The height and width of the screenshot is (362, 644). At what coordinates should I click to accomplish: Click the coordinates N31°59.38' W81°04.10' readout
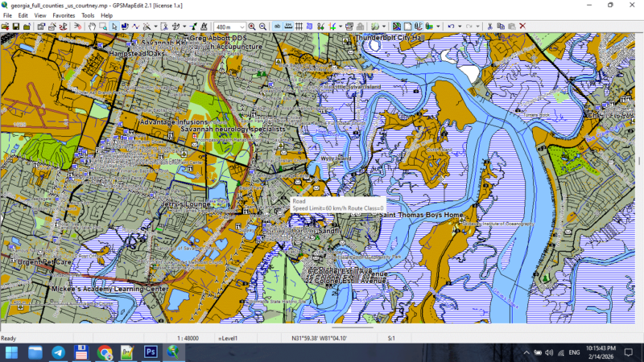point(319,338)
